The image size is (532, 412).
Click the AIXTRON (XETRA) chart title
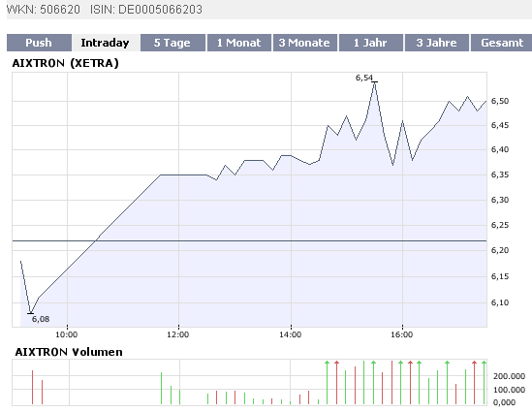pyautogui.click(x=65, y=63)
